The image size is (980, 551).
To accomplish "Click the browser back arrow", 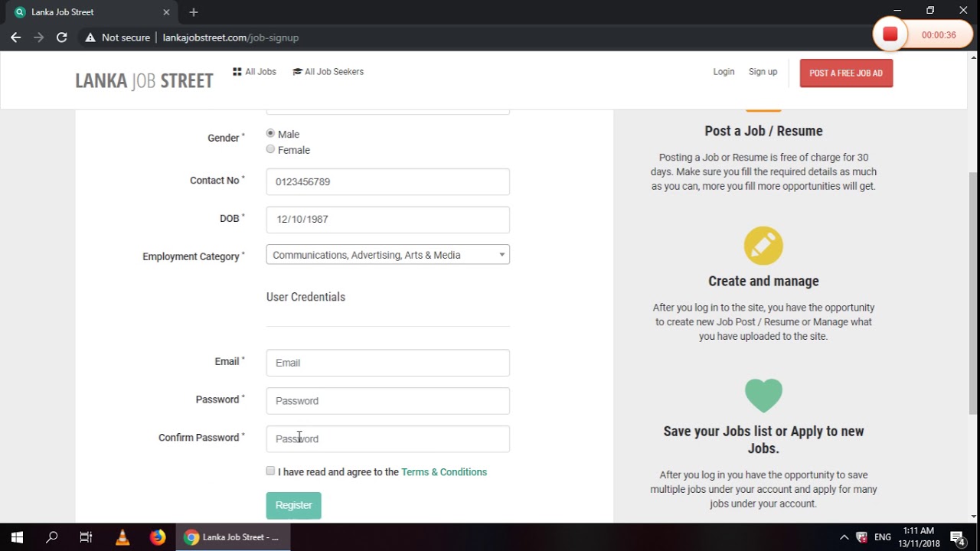I will coord(15,37).
